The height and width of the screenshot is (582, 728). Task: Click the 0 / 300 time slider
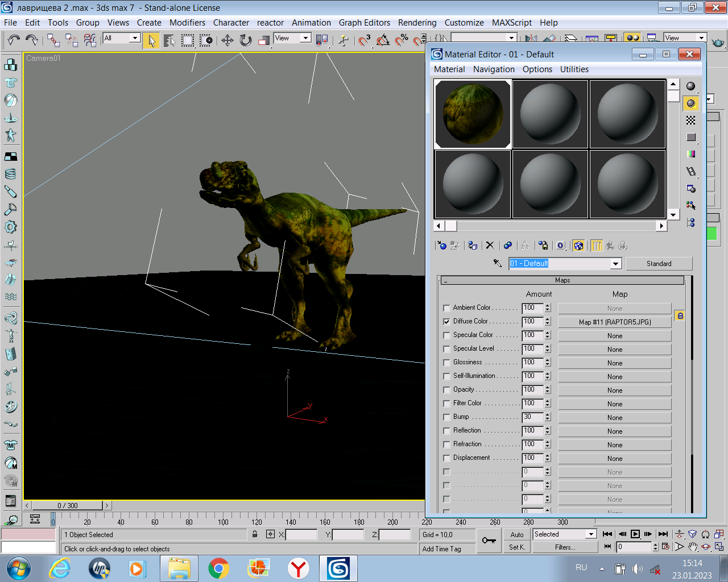click(67, 505)
